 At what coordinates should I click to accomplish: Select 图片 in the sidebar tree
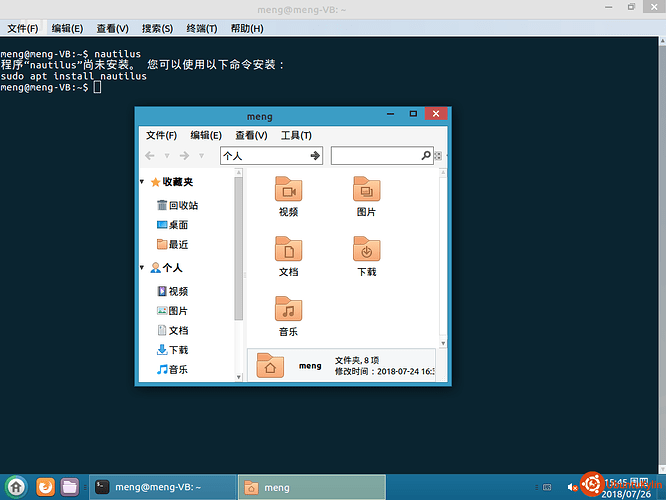click(x=172, y=311)
